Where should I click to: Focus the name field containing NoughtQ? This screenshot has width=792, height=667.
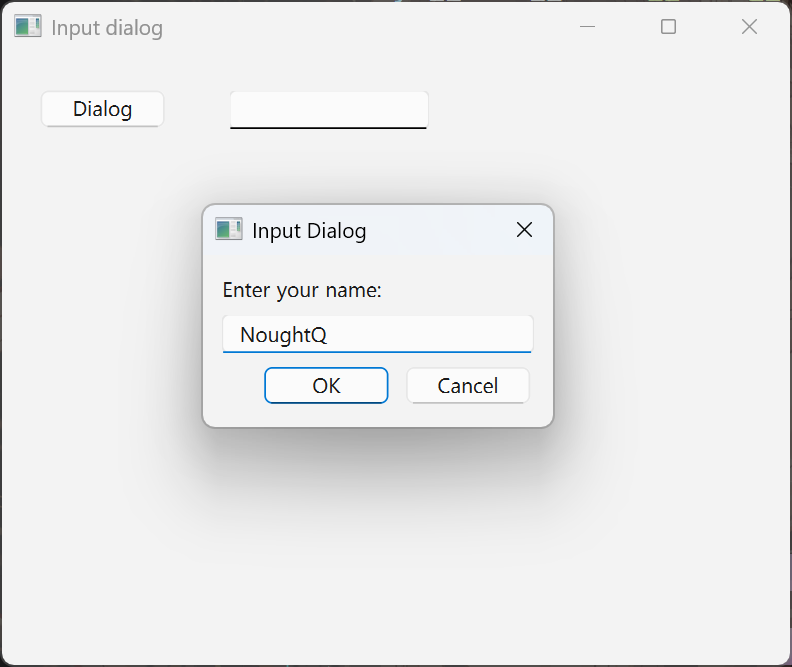click(377, 334)
